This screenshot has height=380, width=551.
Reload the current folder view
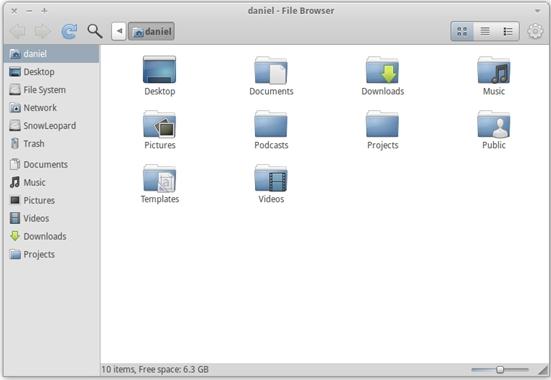pos(69,31)
